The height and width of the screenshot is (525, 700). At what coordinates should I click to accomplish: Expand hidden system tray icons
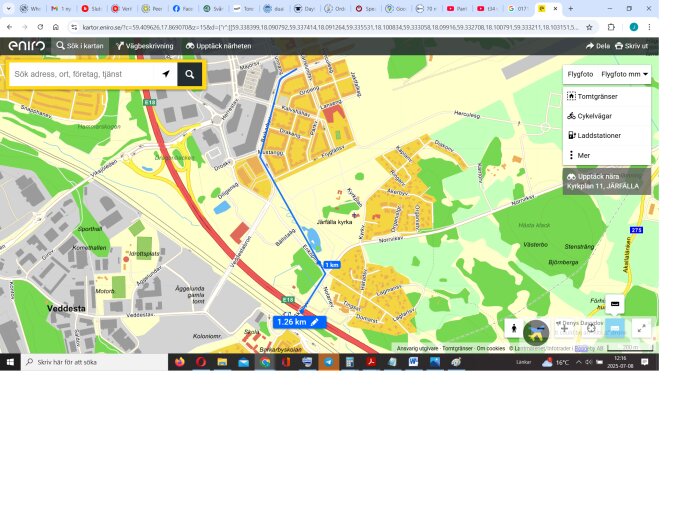pyautogui.click(x=579, y=362)
